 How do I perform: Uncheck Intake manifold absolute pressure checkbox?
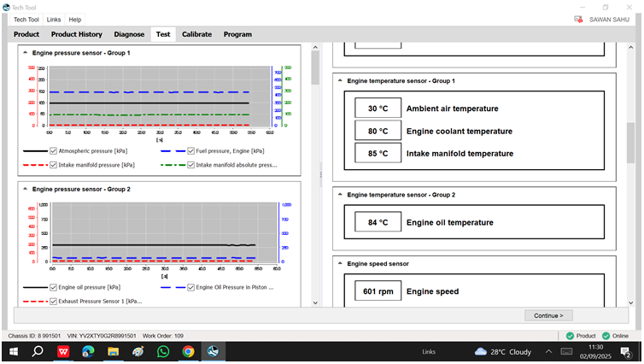[x=191, y=165]
